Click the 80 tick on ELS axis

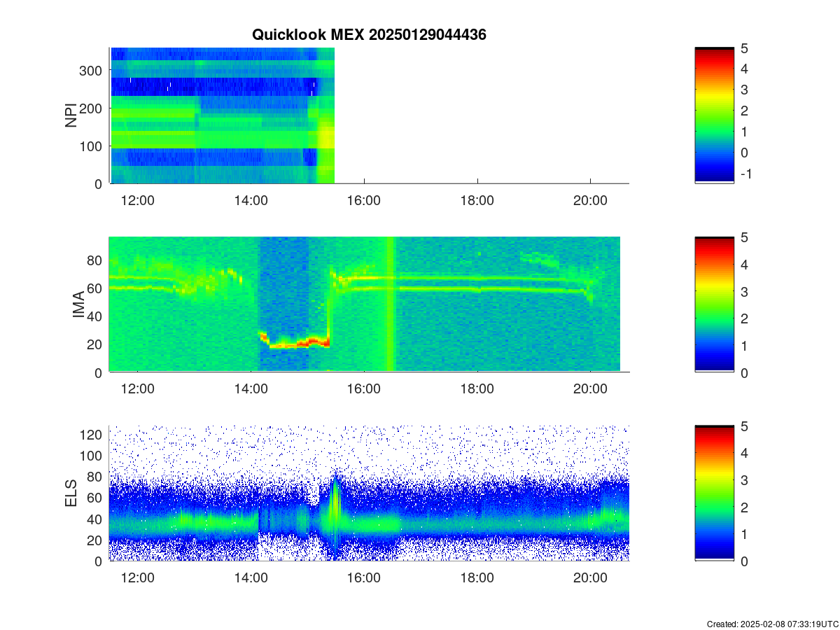coord(96,477)
